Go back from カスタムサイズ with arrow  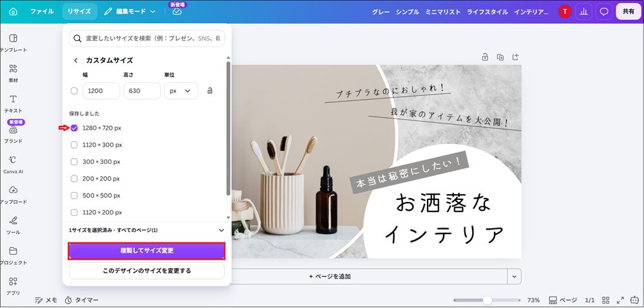(75, 60)
